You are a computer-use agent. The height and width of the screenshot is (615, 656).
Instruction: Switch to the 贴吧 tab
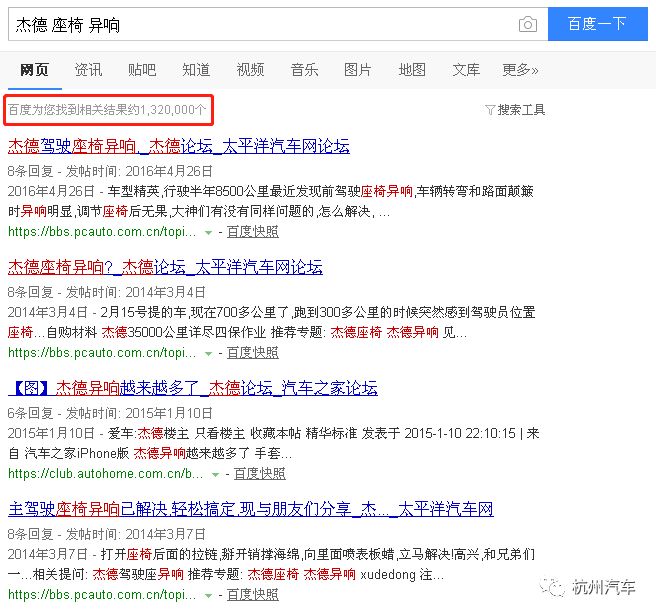tap(142, 69)
